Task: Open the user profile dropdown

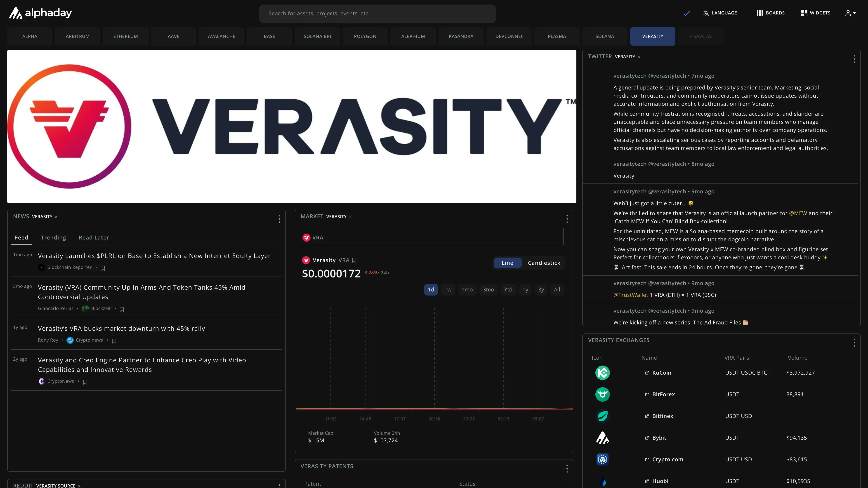Action: [850, 13]
